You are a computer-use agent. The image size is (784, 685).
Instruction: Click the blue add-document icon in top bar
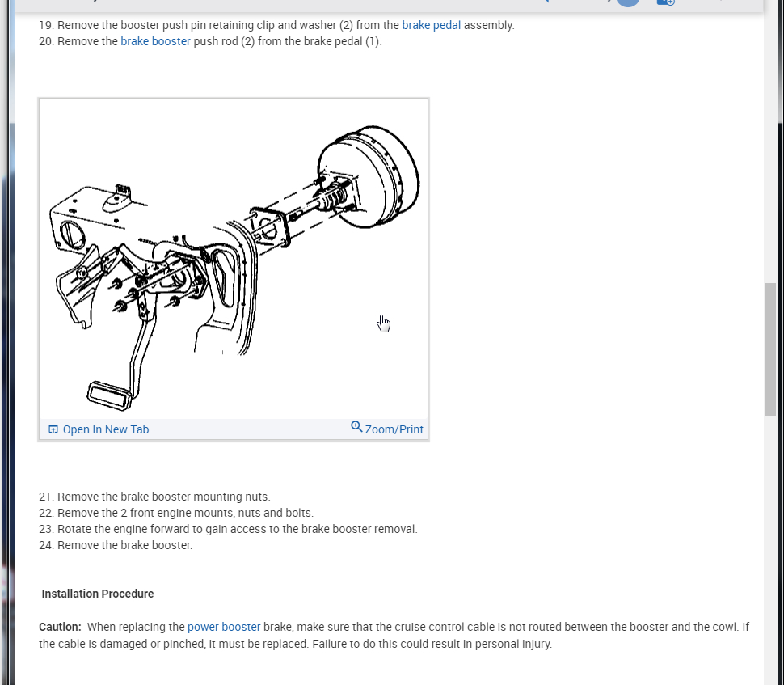[x=665, y=2]
